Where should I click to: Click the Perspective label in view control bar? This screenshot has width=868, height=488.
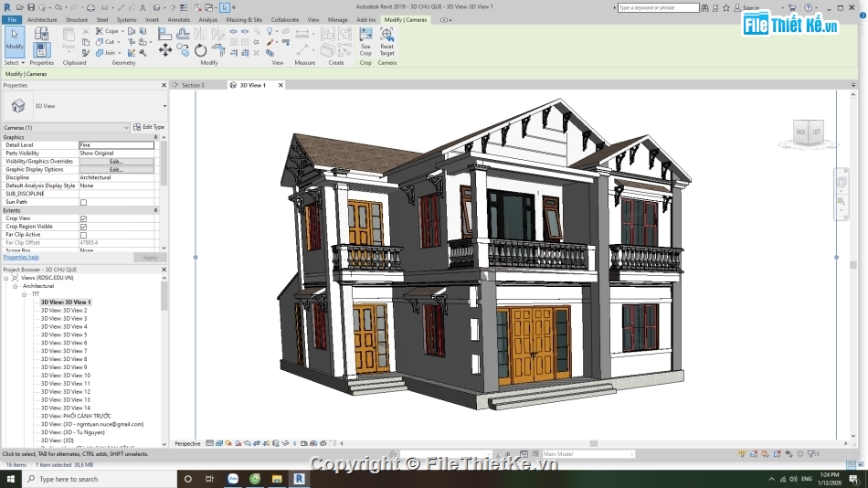(187, 444)
